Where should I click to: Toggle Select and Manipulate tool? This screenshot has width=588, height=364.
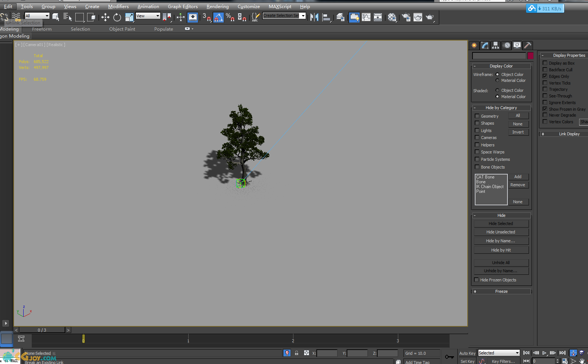point(180,17)
